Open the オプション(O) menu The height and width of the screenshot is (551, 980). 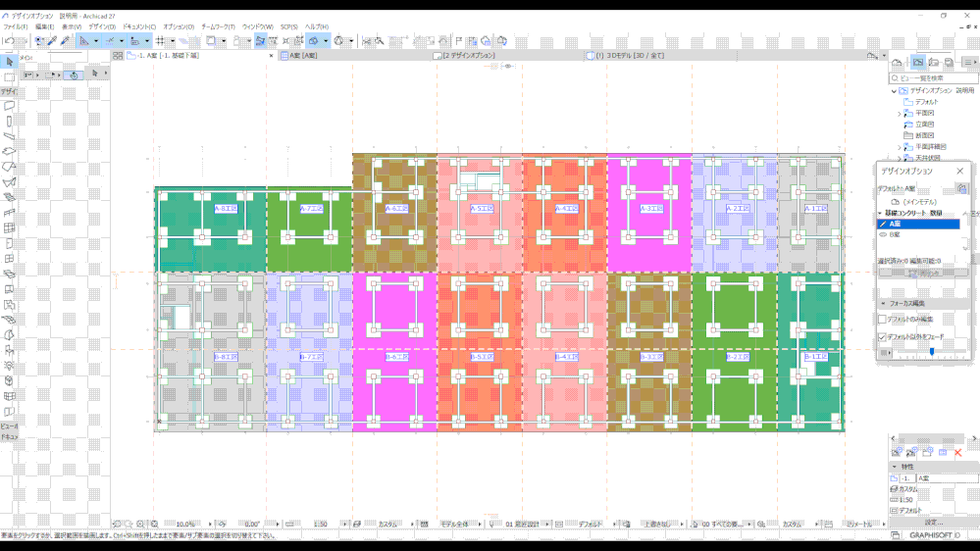(x=179, y=26)
